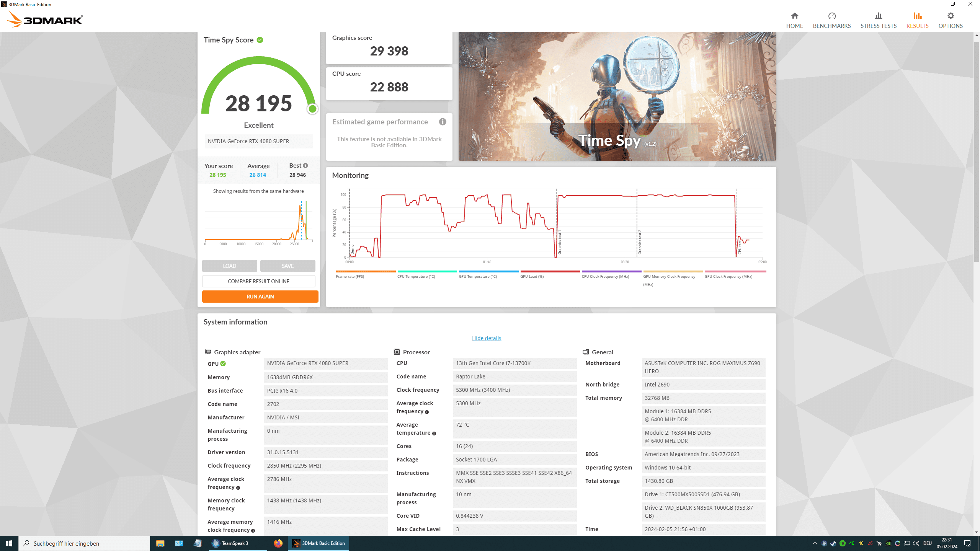Viewport: 980px width, 551px height.
Task: Open File Explorer from the taskbar
Action: click(160, 543)
